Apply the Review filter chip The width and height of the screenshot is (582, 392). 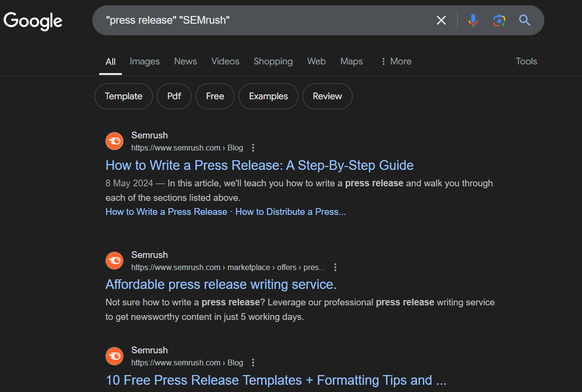click(328, 96)
